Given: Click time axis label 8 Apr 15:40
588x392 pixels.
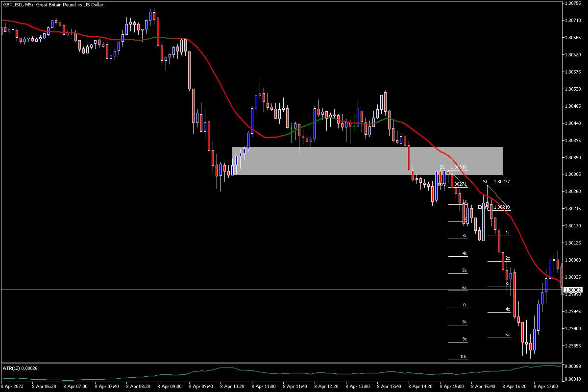Looking at the screenshot, I should click(x=483, y=386).
